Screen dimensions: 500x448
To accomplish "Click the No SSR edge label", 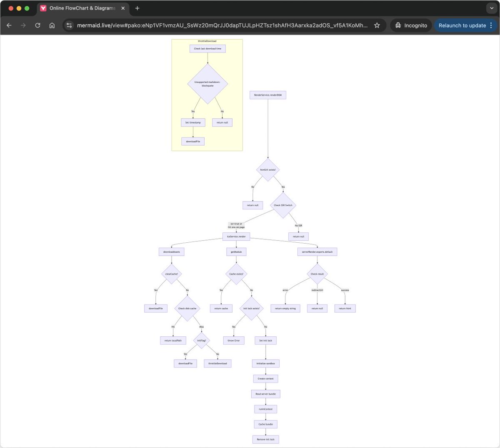I will [x=298, y=226].
